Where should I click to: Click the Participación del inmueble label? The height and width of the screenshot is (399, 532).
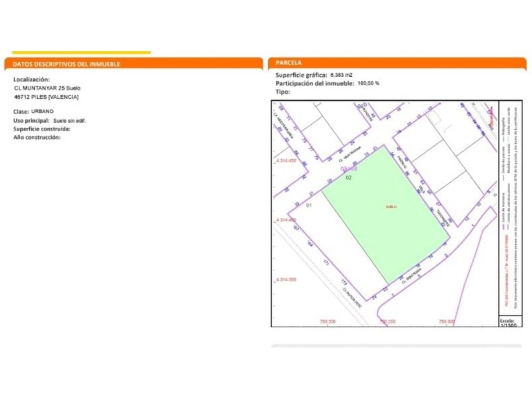coord(315,84)
